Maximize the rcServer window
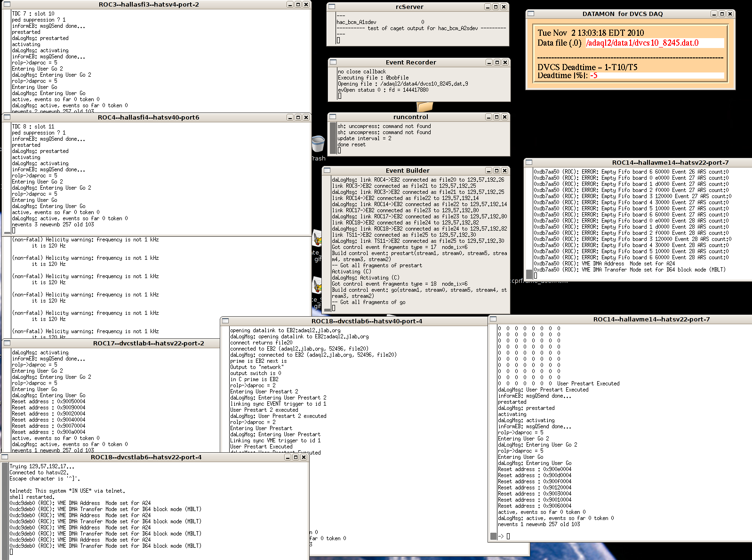Viewport: 752px width, 560px height. click(x=496, y=7)
